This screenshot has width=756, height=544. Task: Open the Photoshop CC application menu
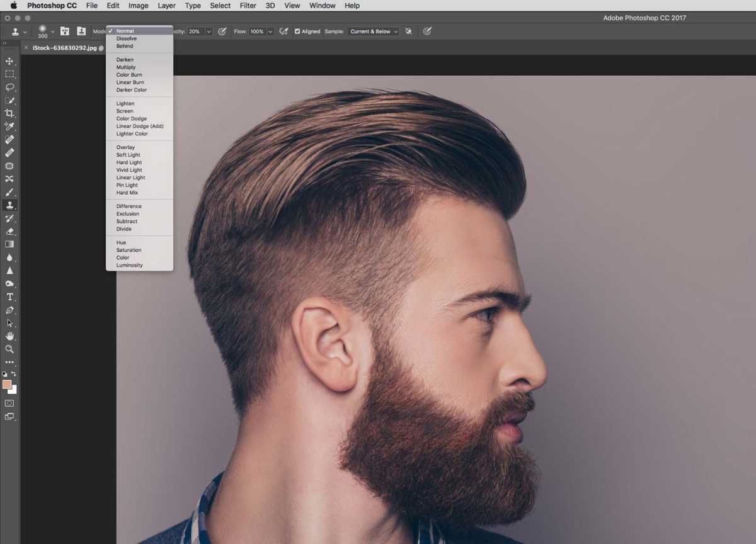pyautogui.click(x=52, y=6)
